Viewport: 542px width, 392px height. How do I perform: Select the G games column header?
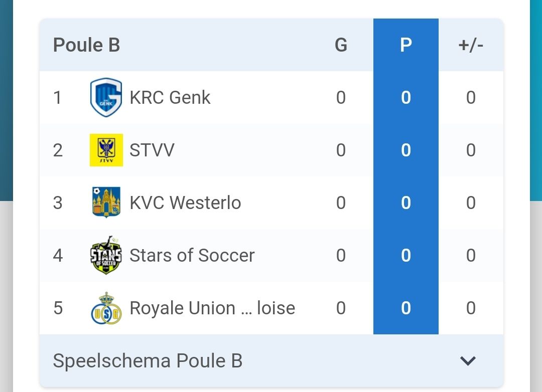[341, 45]
